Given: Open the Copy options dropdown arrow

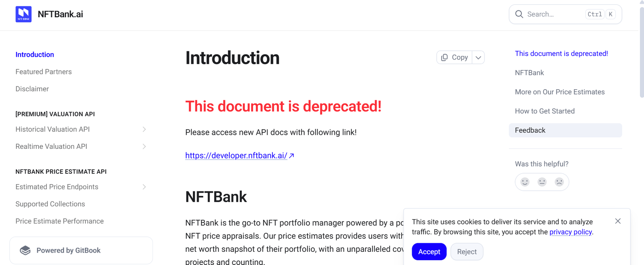Looking at the screenshot, I should tap(478, 58).
